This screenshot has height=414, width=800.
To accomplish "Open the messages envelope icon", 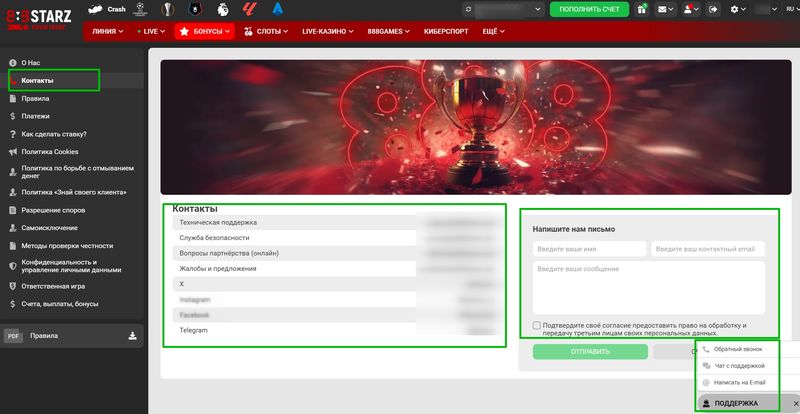I will tap(663, 9).
